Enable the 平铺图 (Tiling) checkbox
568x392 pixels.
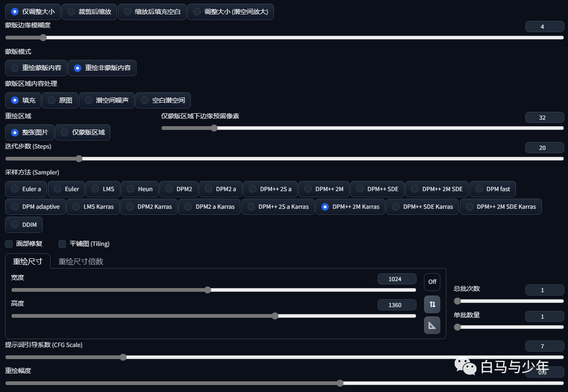click(x=62, y=244)
